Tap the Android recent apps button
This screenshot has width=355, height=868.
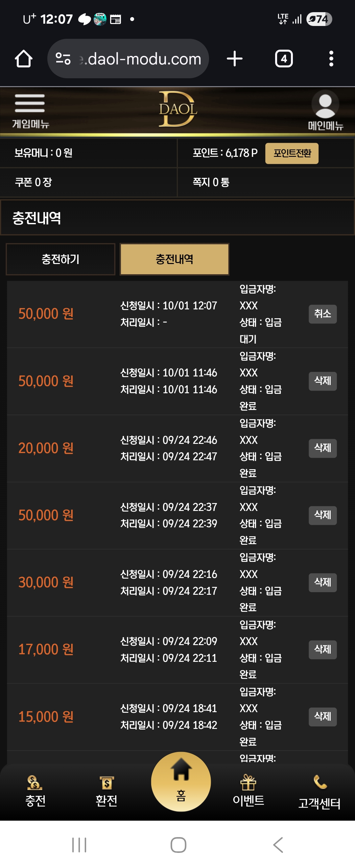79,845
